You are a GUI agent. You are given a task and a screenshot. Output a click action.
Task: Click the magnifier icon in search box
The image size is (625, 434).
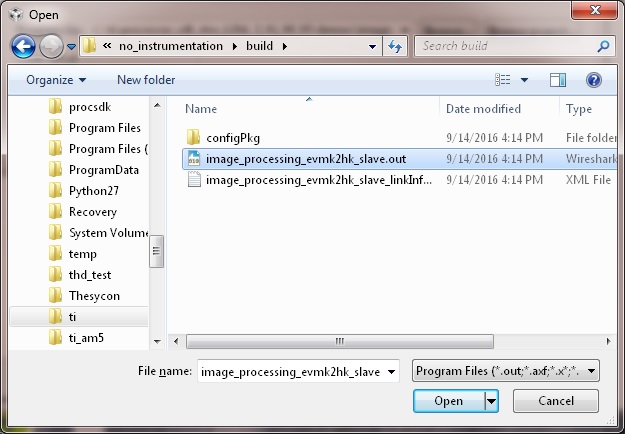(x=603, y=46)
